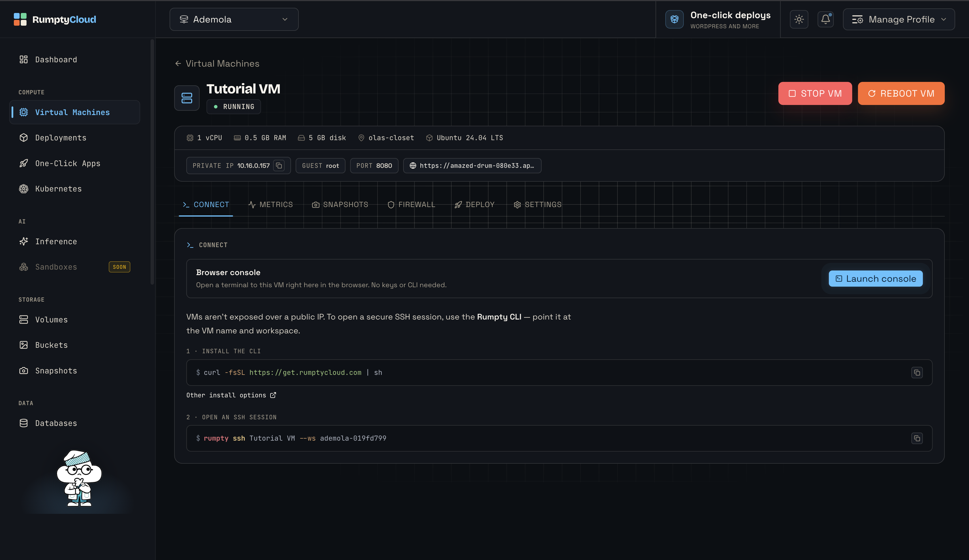Open the Buckets page

tap(75, 345)
